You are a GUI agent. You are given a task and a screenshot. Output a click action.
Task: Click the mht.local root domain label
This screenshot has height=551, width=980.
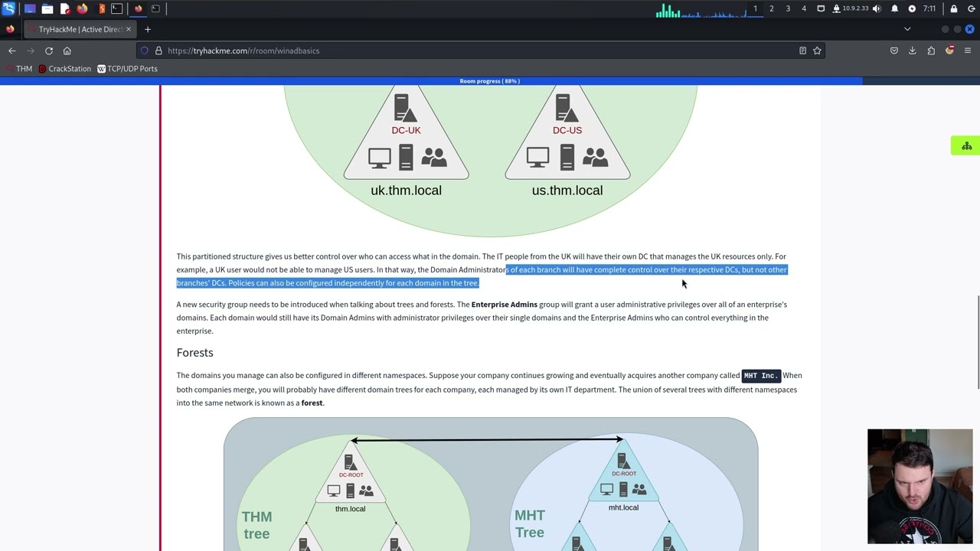pyautogui.click(x=623, y=507)
